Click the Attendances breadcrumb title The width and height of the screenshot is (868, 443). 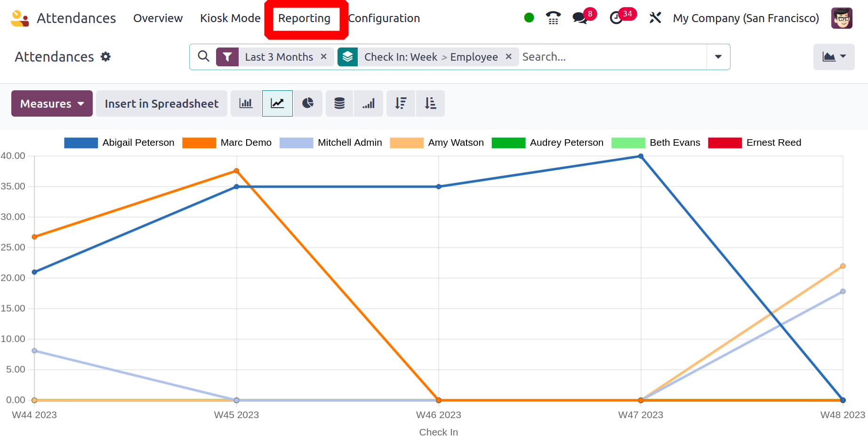coord(55,57)
